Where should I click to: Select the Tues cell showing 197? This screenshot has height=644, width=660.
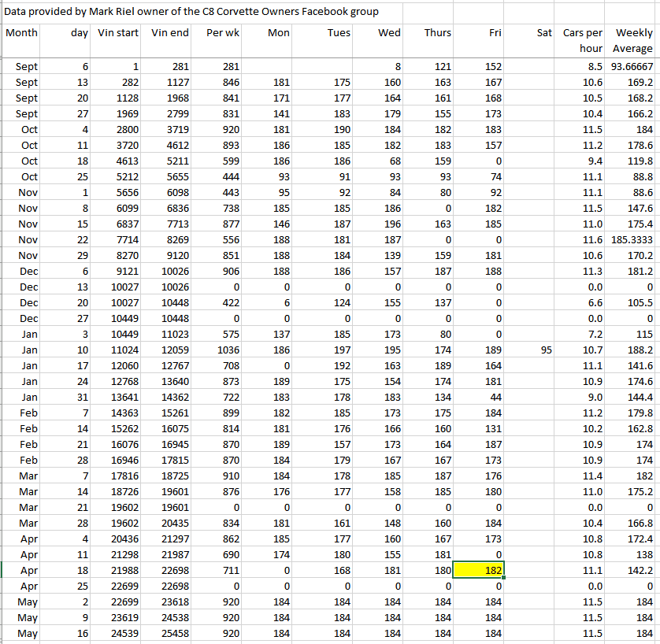click(x=324, y=350)
